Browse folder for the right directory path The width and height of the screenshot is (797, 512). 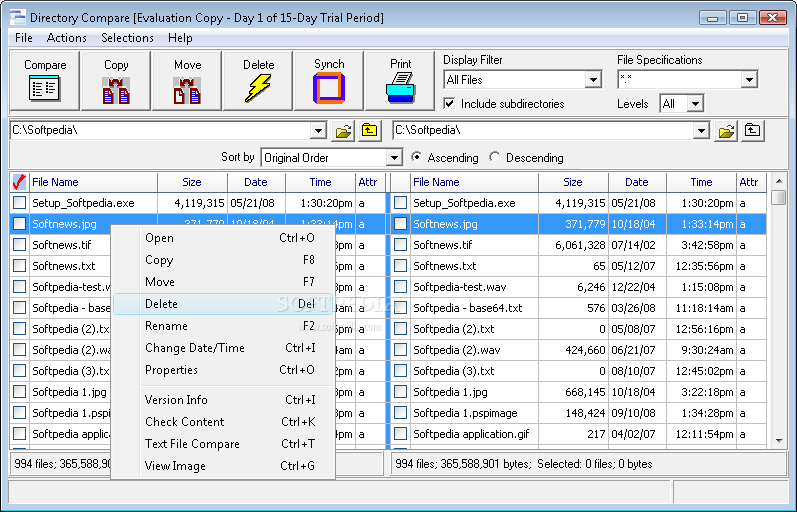point(726,131)
